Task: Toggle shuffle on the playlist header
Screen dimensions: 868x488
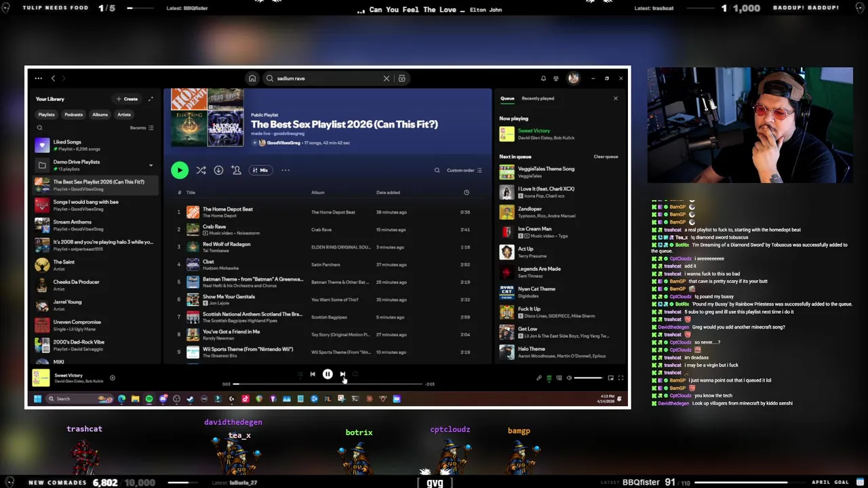Action: [x=201, y=170]
